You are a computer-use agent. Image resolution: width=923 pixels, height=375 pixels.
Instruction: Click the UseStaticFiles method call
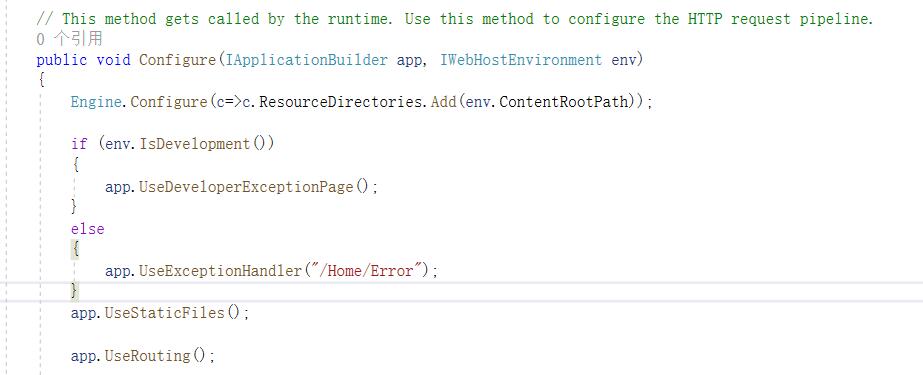165,313
